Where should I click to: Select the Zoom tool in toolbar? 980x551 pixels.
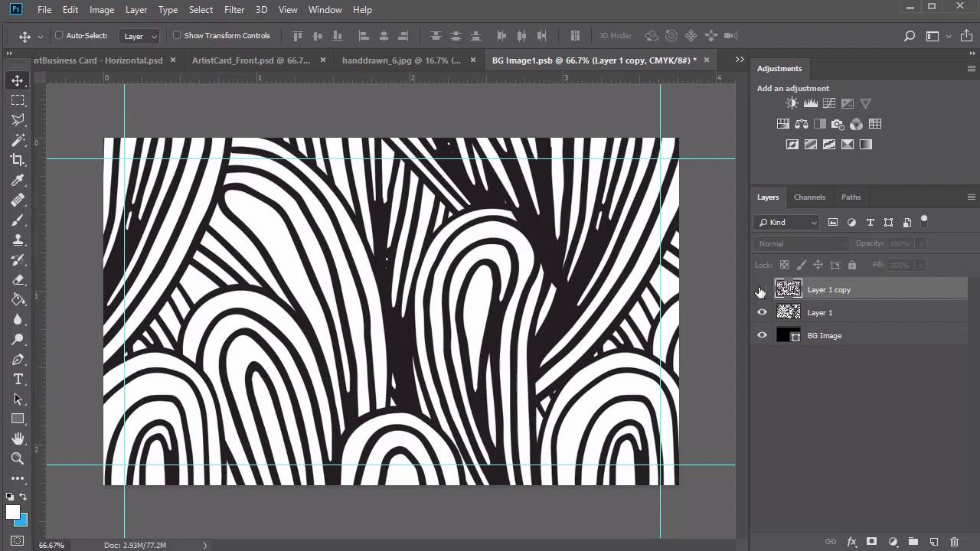click(17, 458)
